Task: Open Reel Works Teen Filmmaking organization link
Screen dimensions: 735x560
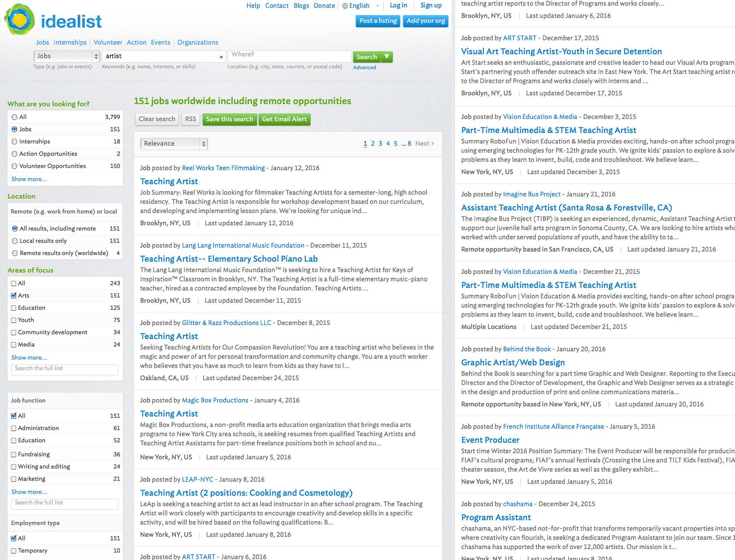Action: (223, 168)
